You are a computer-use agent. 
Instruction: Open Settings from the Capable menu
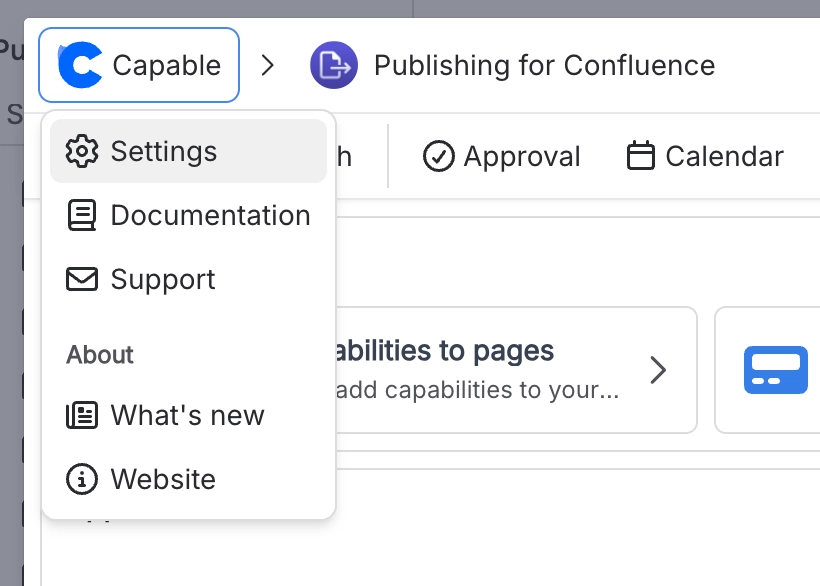click(165, 151)
